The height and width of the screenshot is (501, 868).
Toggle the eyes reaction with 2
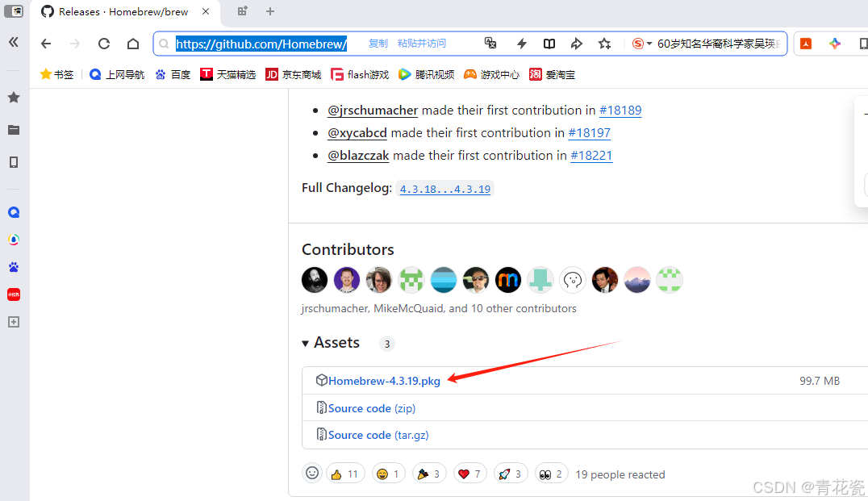coord(551,474)
